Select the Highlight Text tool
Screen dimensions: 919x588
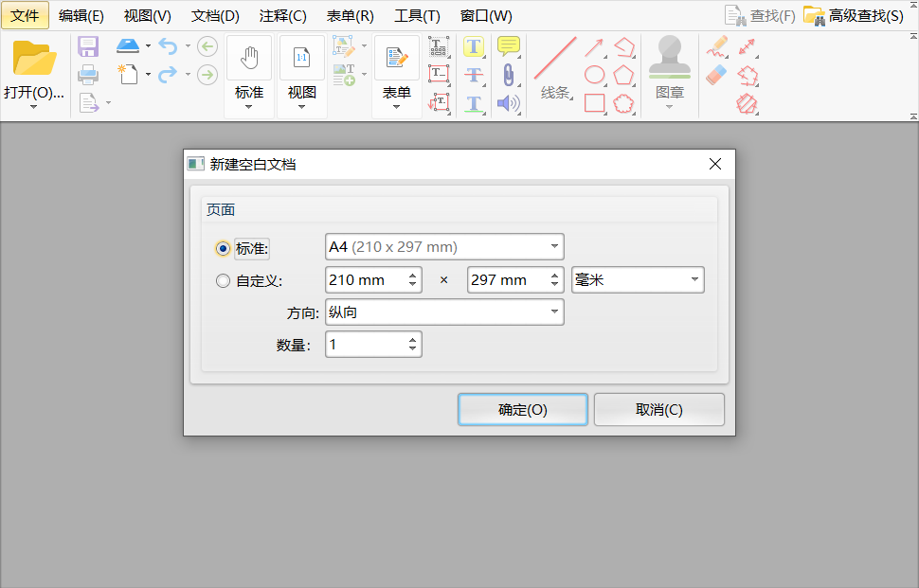(x=474, y=46)
